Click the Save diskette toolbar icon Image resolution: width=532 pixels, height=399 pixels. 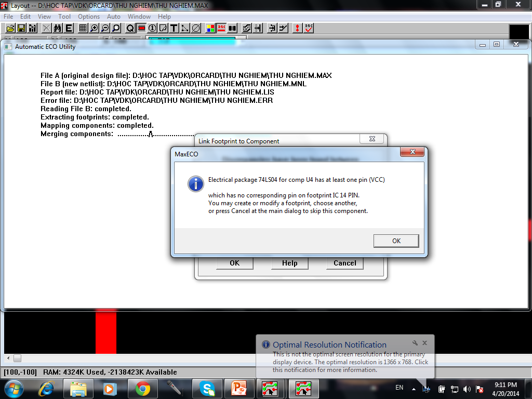[x=21, y=28]
